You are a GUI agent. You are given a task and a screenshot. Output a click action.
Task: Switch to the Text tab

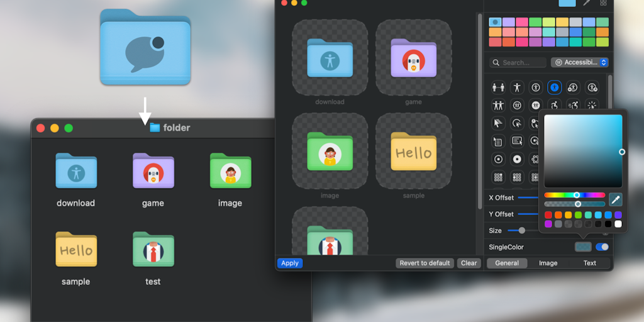pyautogui.click(x=589, y=263)
